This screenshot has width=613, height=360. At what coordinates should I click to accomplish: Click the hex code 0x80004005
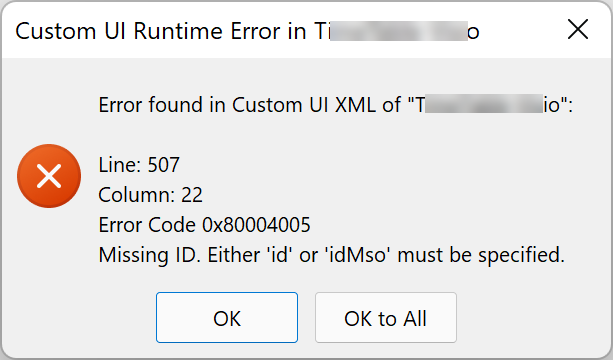tap(256, 225)
